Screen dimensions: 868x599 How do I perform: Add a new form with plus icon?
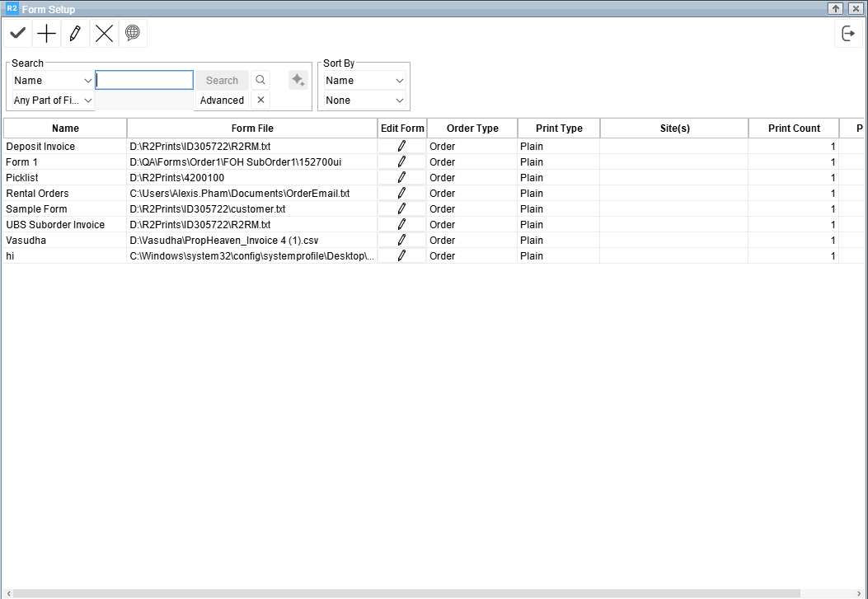click(x=47, y=34)
